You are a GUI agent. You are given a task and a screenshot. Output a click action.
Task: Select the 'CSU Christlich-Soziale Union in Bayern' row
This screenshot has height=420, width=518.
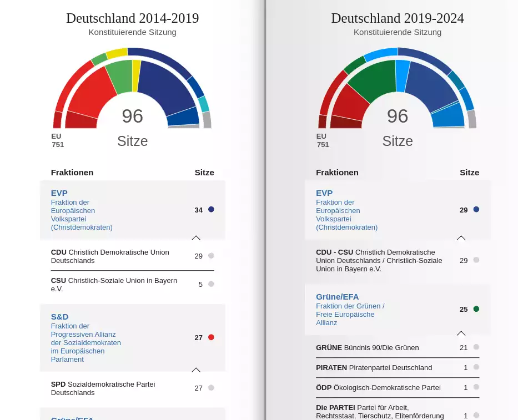133,285
